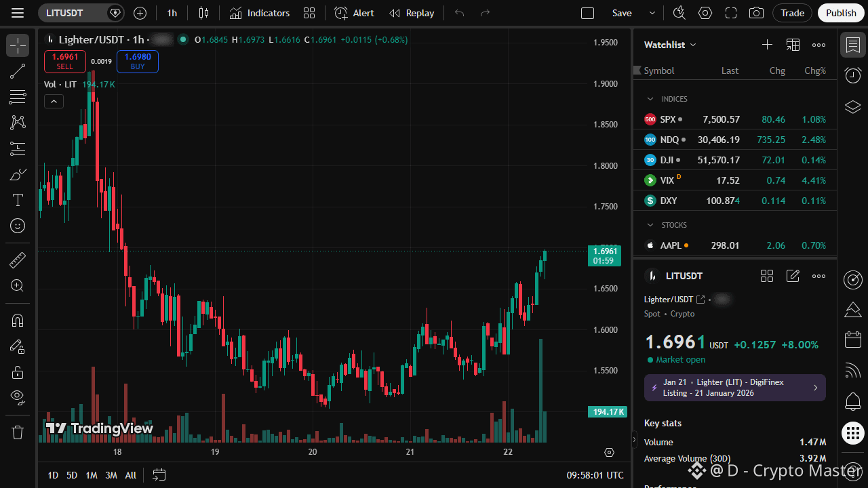868x488 pixels.
Task: Change the 1h timeframe interval
Action: pyautogui.click(x=172, y=13)
